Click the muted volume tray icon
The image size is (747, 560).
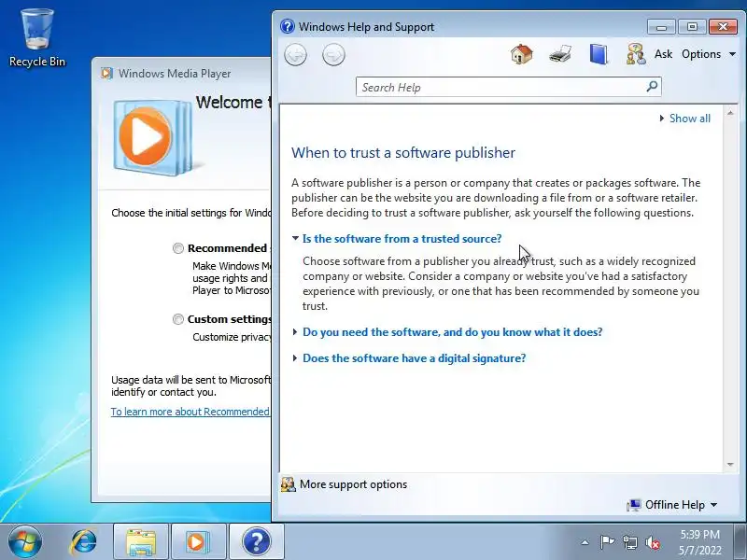653,542
